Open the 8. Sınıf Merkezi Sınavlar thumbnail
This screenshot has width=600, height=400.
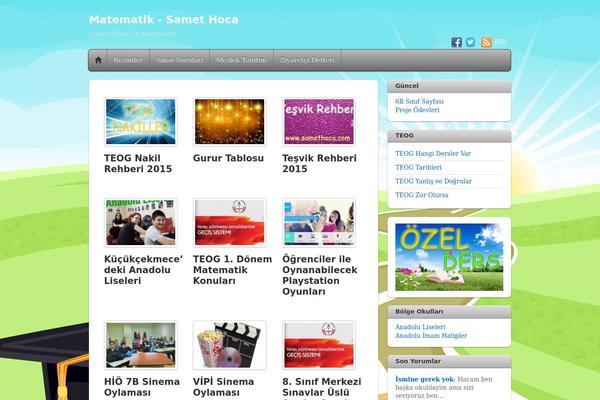pyautogui.click(x=319, y=345)
